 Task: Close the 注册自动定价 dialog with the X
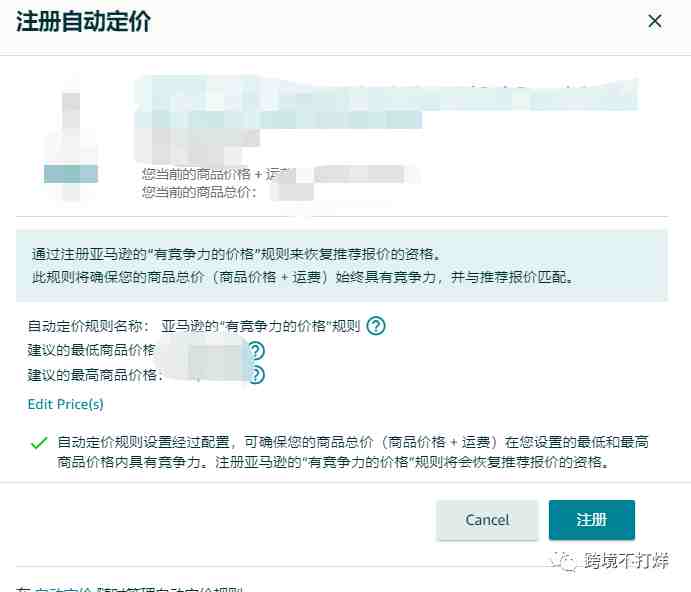pyautogui.click(x=654, y=21)
